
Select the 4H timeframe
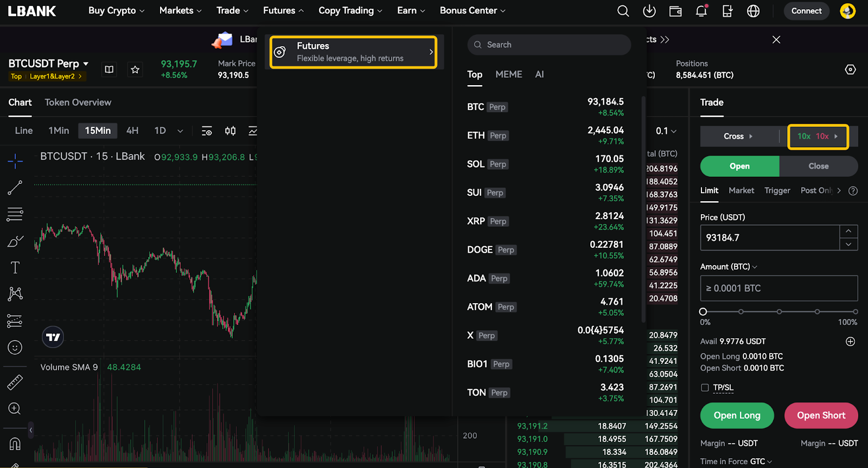pos(132,131)
